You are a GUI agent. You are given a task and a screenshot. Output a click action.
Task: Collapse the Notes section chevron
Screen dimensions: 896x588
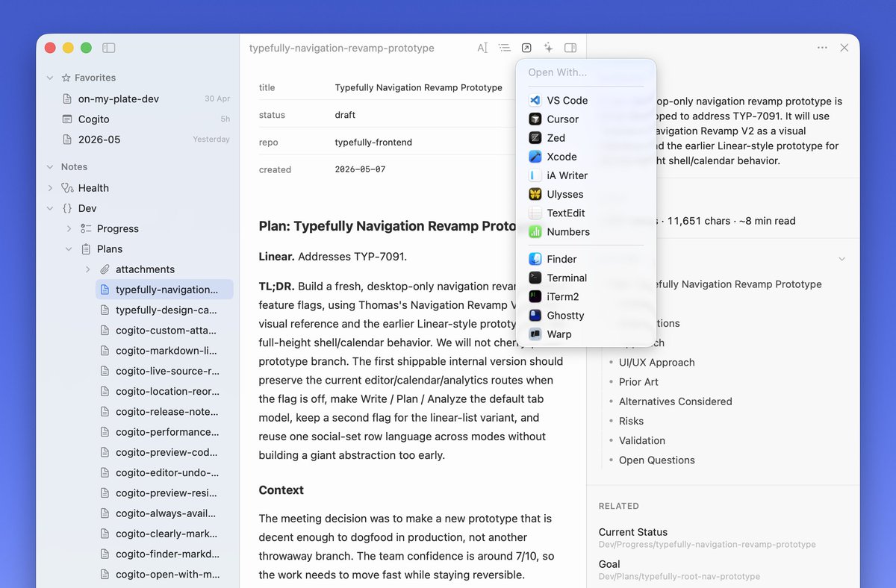click(x=50, y=167)
